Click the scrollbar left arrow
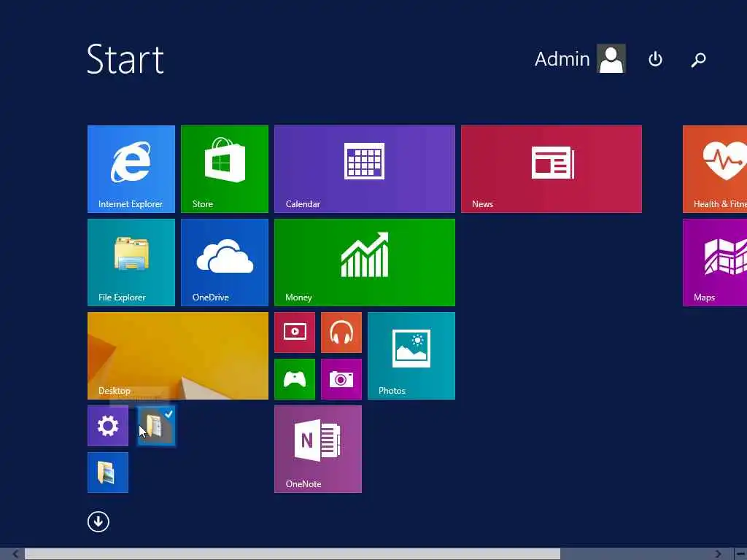The width and height of the screenshot is (747, 560). click(x=15, y=554)
